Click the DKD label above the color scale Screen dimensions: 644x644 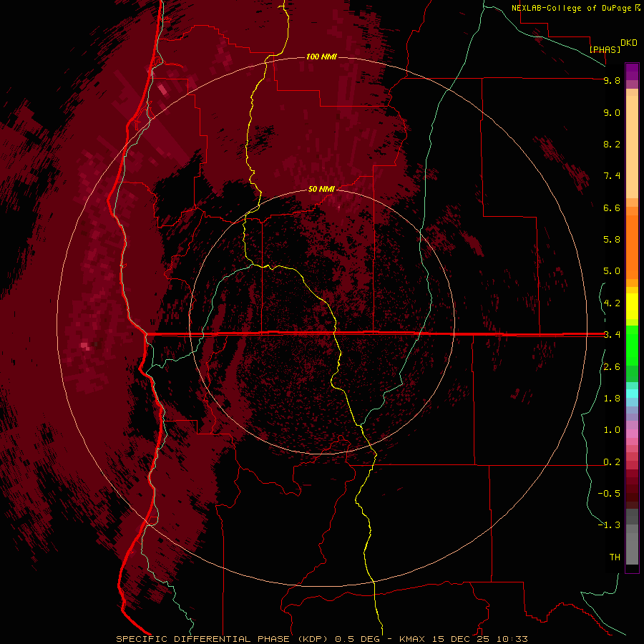point(629,43)
